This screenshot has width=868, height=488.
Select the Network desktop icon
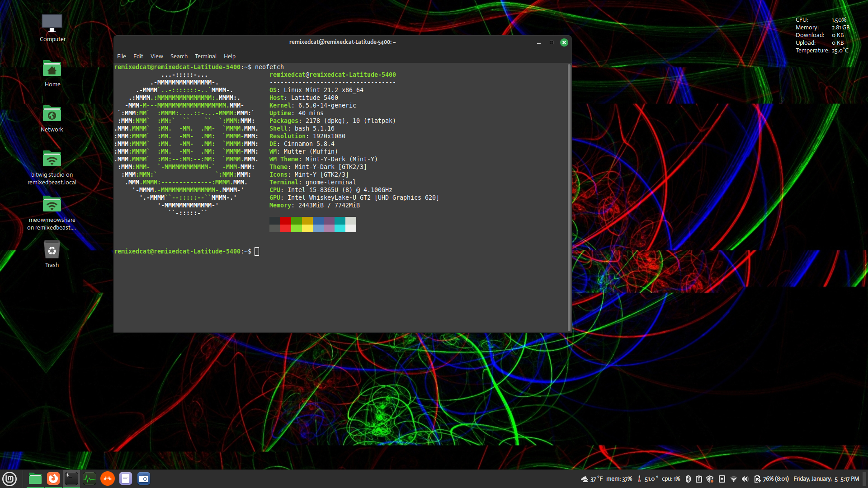52,119
